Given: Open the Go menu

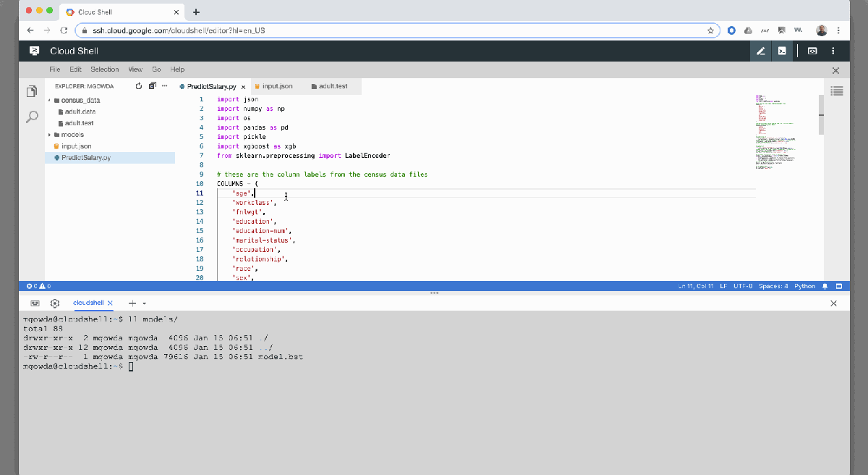Looking at the screenshot, I should 156,70.
